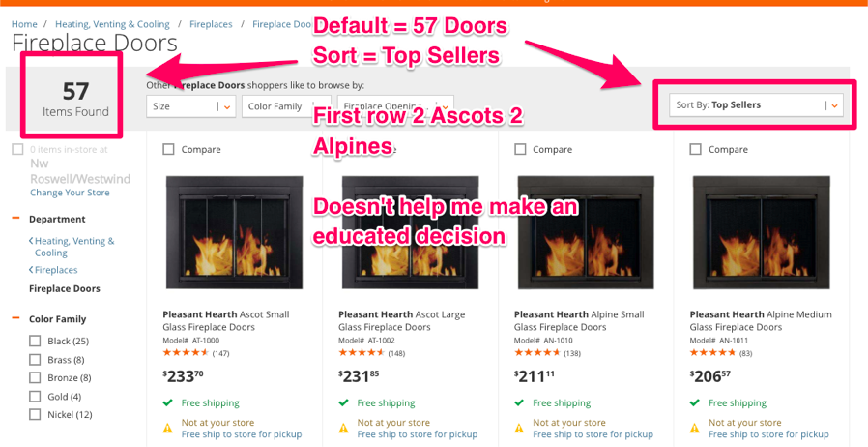Click back chevron beside Fireplaces department
Screen dimensions: 868x447
31,270
